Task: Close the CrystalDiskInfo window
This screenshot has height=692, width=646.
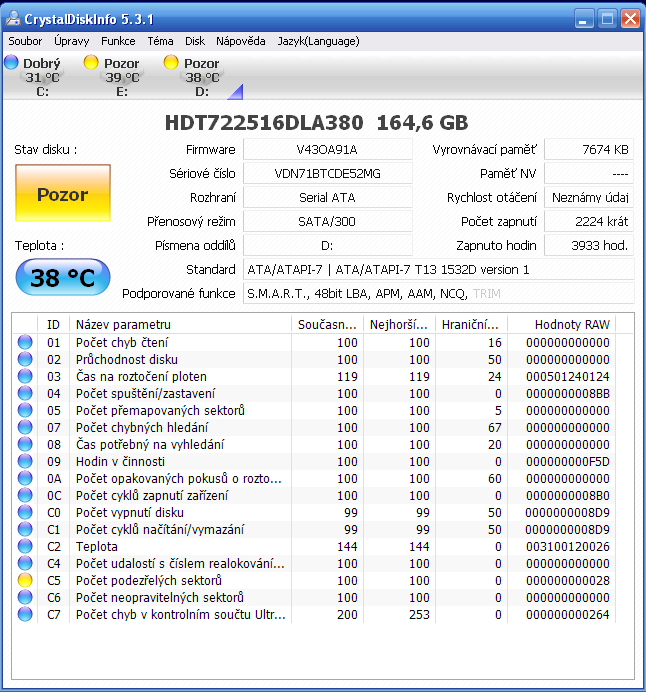Action: 631,19
